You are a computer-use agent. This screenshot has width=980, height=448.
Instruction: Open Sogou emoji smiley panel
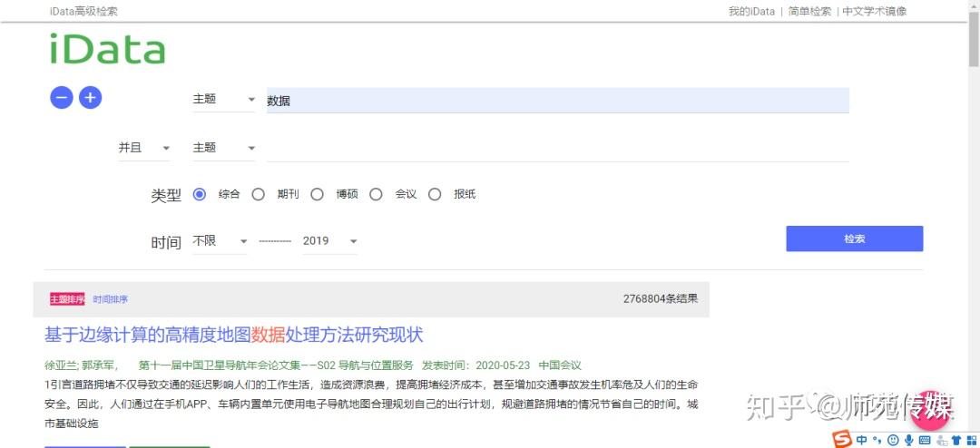coord(893,440)
